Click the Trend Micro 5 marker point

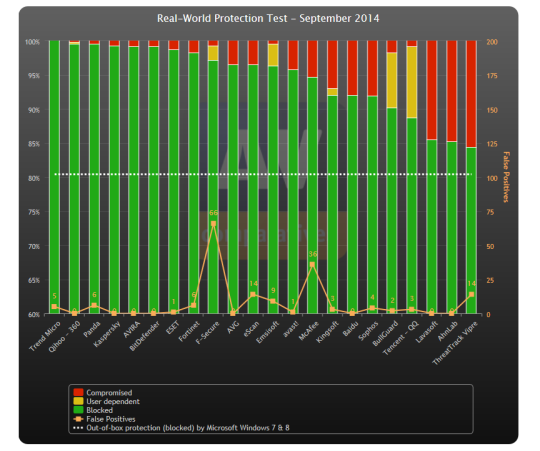54,306
